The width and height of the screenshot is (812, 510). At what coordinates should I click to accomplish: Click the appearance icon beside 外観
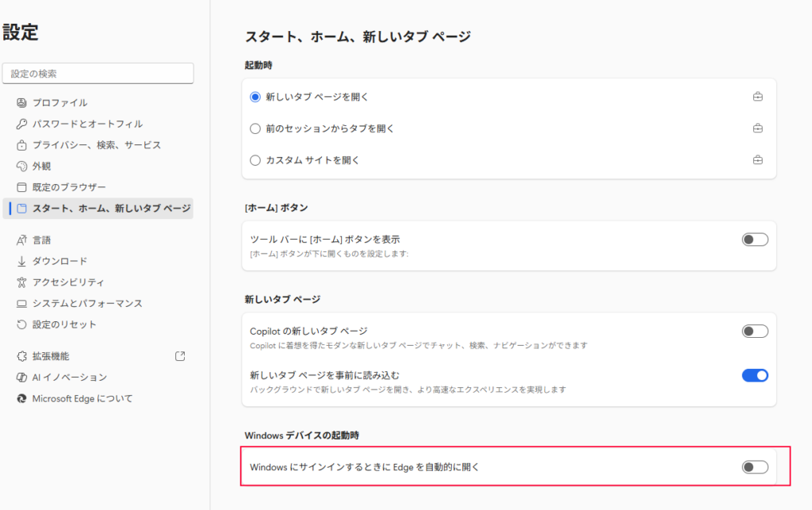(21, 167)
